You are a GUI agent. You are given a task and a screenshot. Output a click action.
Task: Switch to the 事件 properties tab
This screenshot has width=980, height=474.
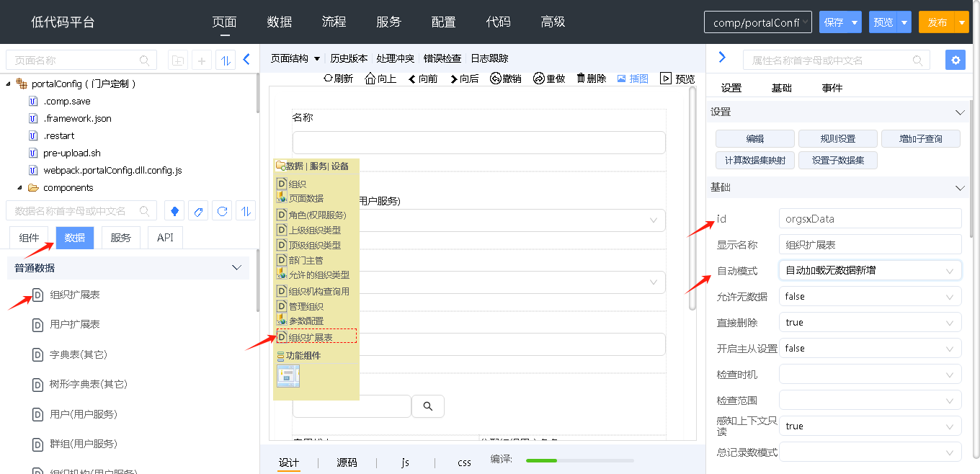832,88
